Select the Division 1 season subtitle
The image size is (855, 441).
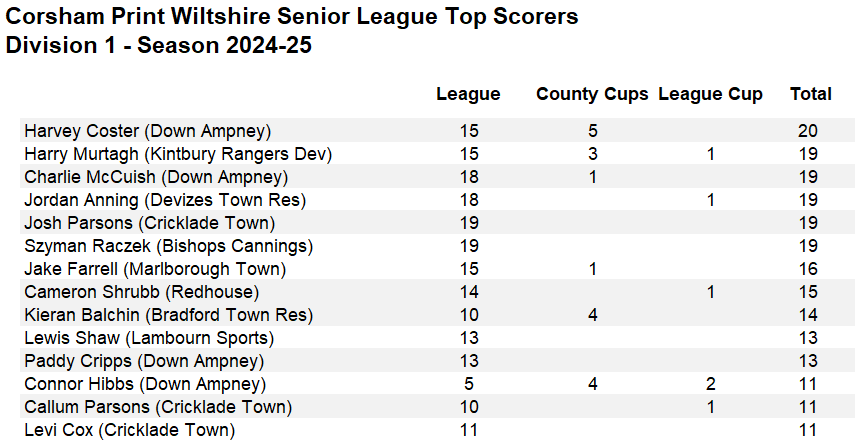pyautogui.click(x=159, y=46)
